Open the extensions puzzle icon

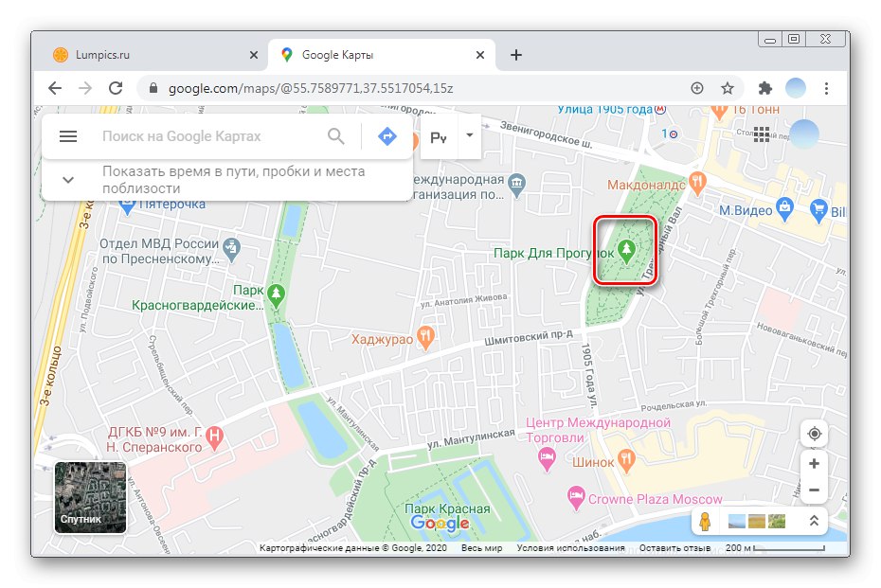(x=764, y=88)
